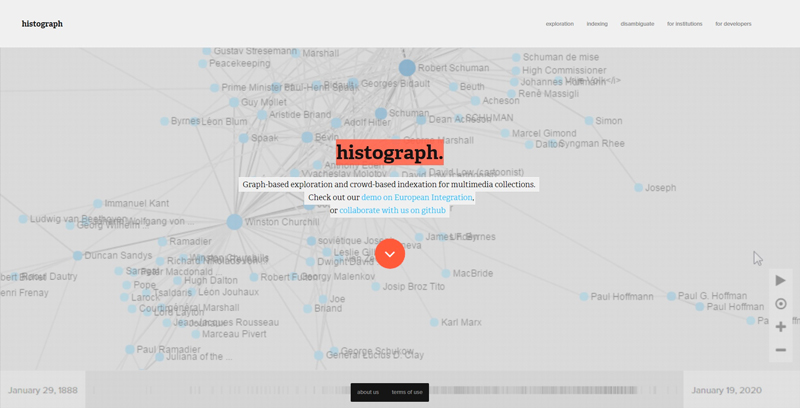Select the Winston Churchill graph node
This screenshot has width=800, height=408.
235,222
